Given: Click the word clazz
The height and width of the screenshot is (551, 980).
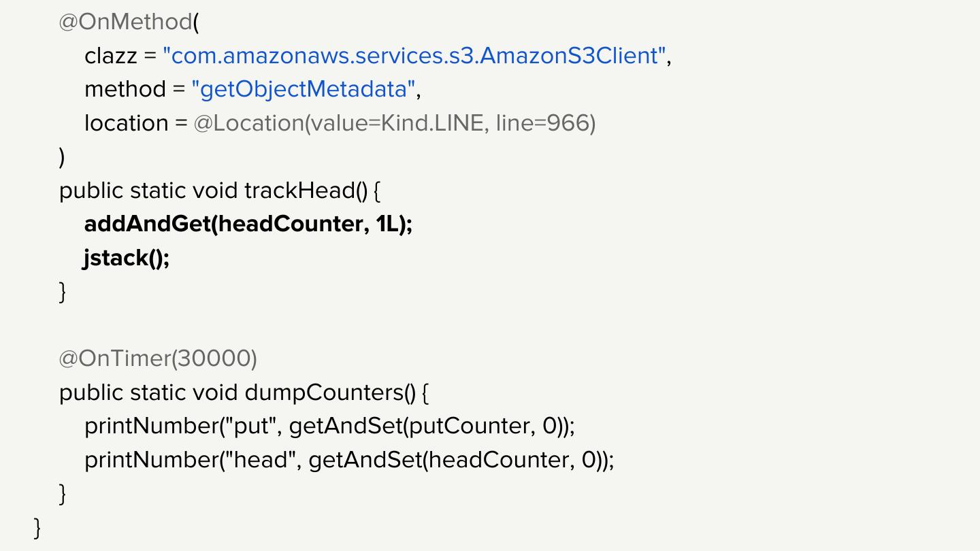Looking at the screenshot, I should (x=110, y=55).
